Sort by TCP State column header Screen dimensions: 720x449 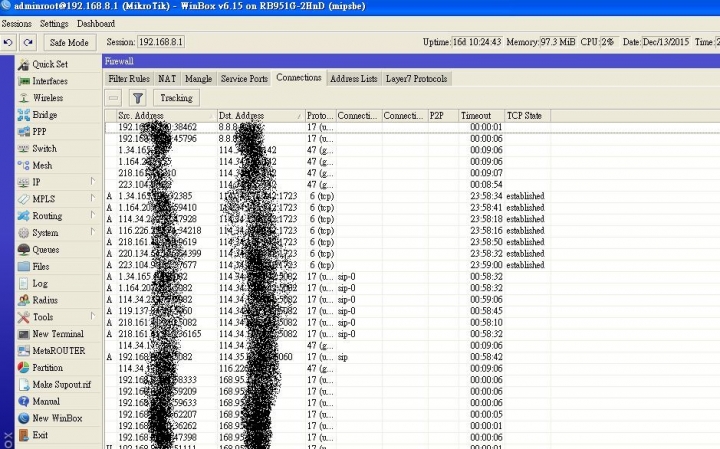click(527, 116)
